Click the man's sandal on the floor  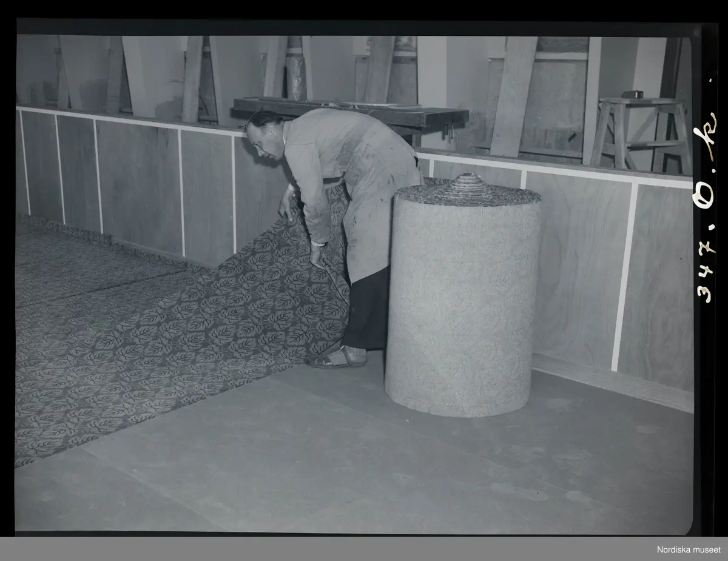point(337,358)
